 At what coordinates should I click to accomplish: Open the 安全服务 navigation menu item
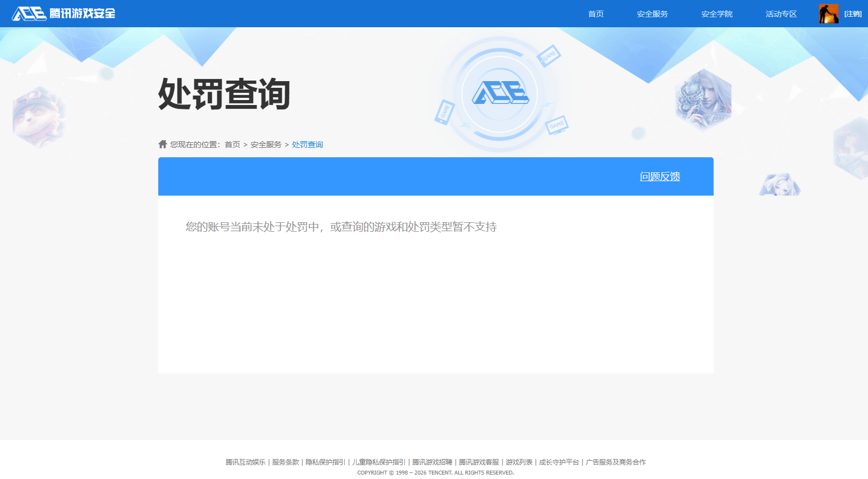click(652, 13)
